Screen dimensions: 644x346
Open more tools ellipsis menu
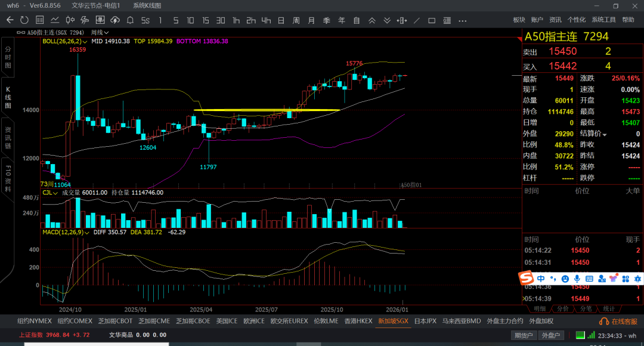click(x=463, y=20)
